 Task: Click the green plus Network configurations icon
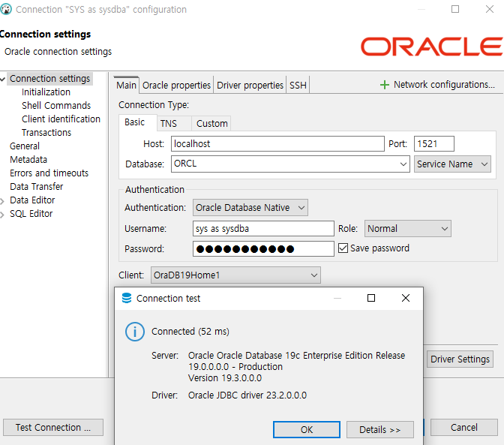click(x=385, y=85)
